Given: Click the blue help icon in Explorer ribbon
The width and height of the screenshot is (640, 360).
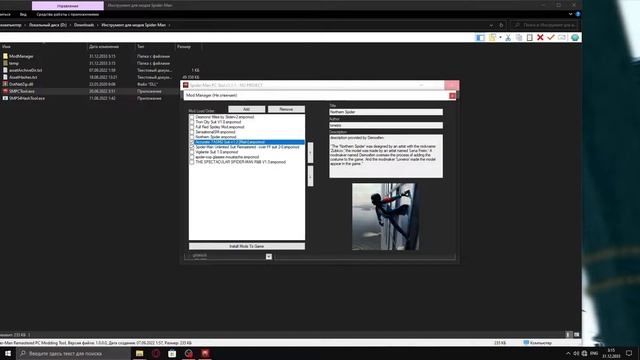Looking at the screenshot, I should pos(578,14).
